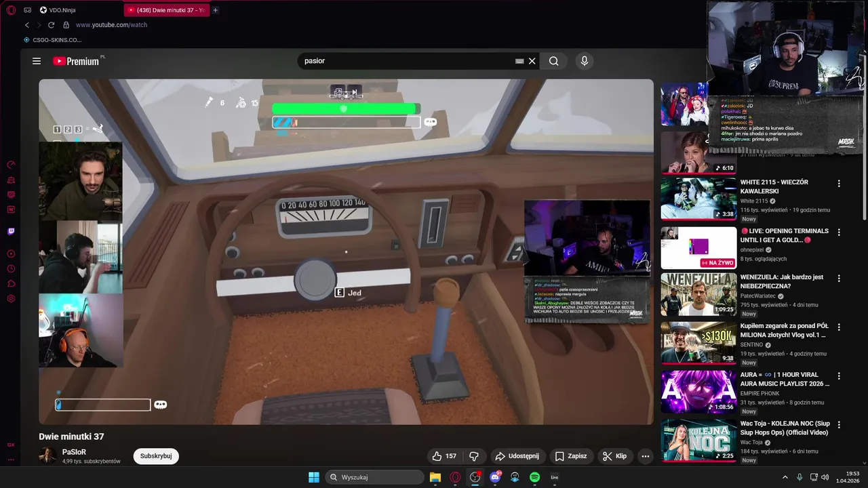Viewport: 868px width, 488px height.
Task: Open more actions menu beside Klip
Action: point(646,456)
